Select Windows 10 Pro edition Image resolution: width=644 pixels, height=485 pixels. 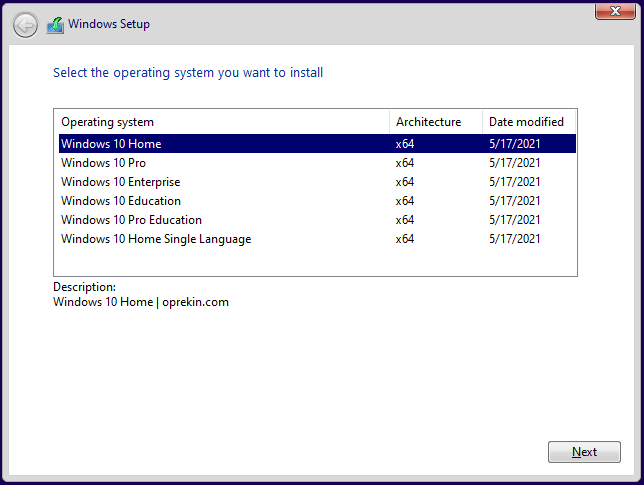[x=104, y=163]
